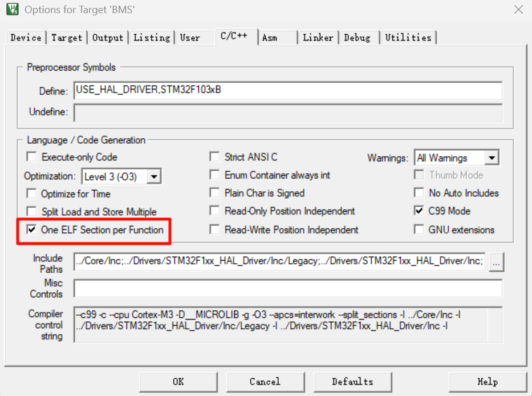This screenshot has height=396, width=532.
Task: Click the Define preprocessor symbols field
Action: tap(288, 90)
